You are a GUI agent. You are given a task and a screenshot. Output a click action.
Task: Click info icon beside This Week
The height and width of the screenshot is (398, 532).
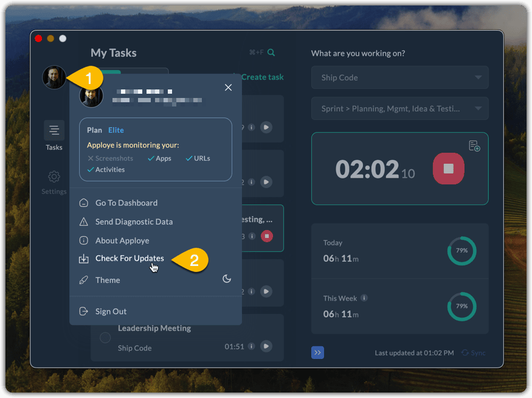point(364,298)
